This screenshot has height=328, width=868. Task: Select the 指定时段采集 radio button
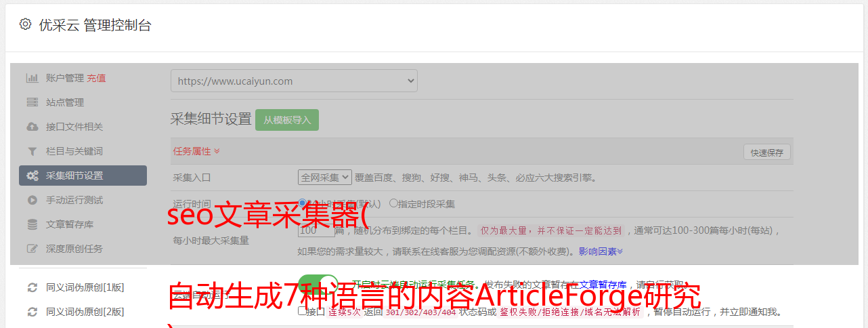pyautogui.click(x=393, y=203)
